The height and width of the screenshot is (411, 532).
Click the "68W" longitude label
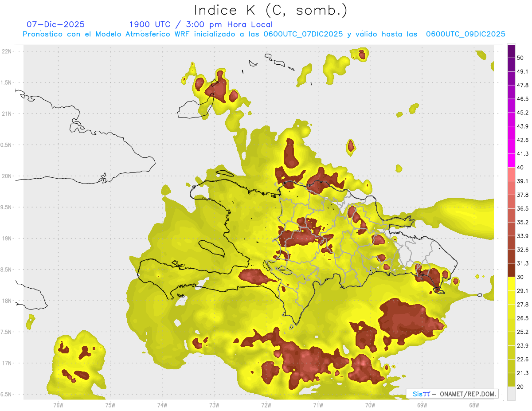(x=474, y=405)
